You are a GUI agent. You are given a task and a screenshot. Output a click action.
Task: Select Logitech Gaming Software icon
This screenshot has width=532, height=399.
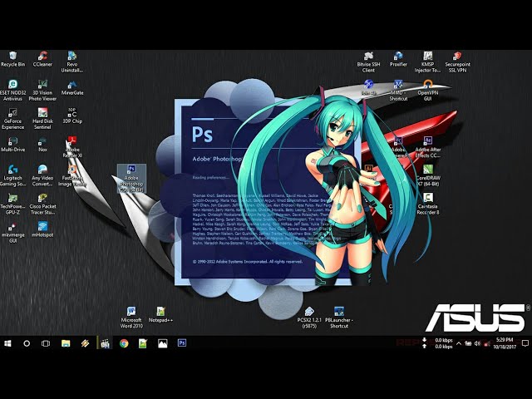(13, 175)
